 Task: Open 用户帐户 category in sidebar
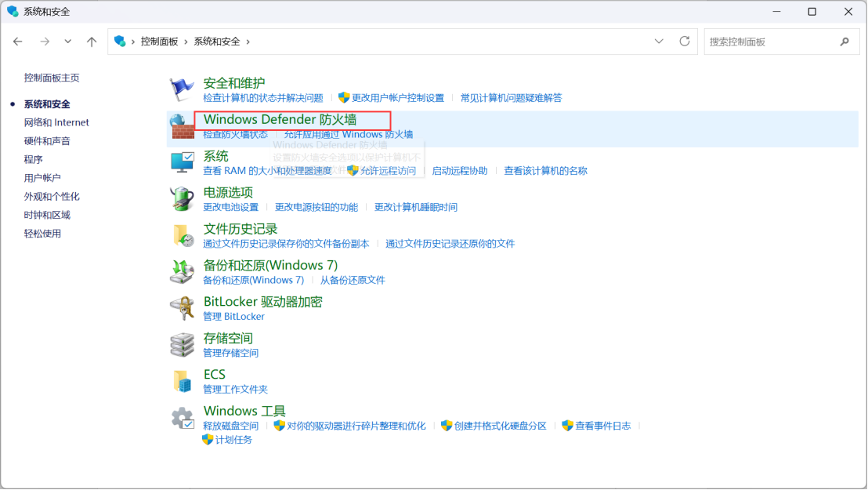pos(42,178)
